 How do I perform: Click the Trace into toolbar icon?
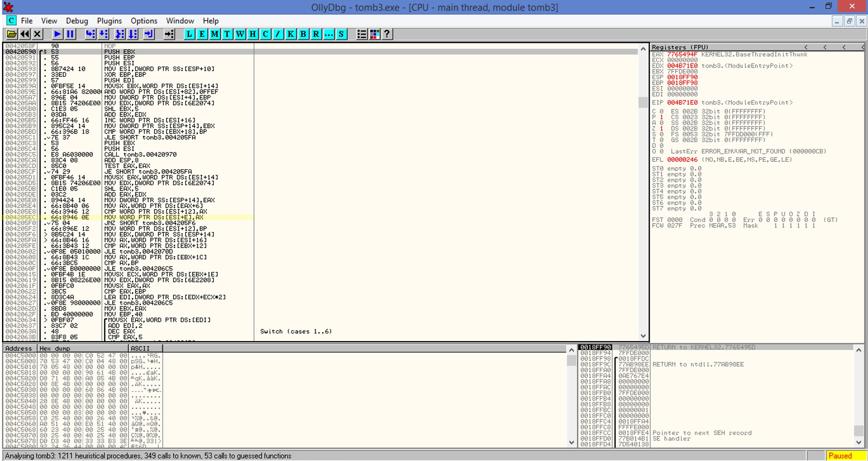tap(120, 34)
